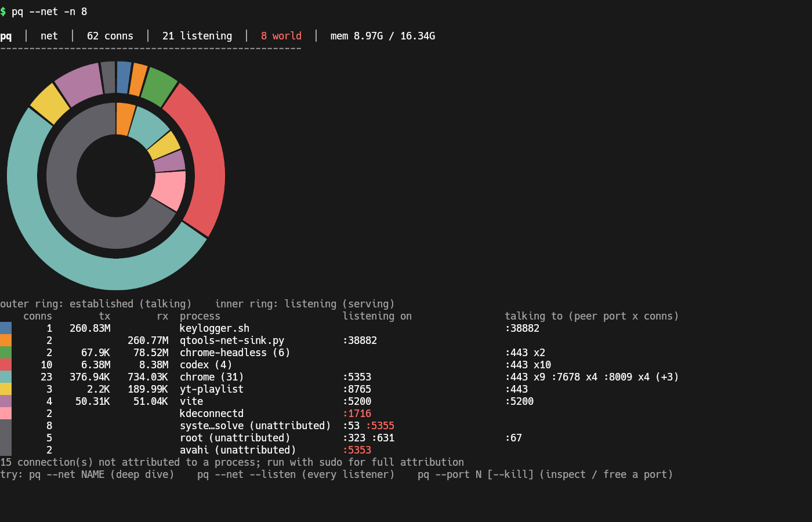Click the 'avahi (unattributed)' process name
812x522 pixels.
(238, 450)
